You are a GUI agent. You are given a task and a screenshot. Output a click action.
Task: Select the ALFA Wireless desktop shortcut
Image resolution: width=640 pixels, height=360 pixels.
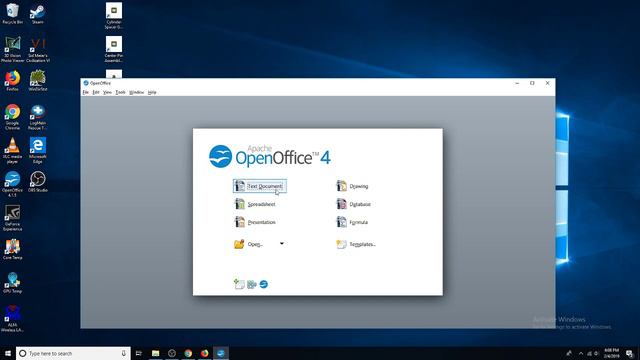[13, 319]
